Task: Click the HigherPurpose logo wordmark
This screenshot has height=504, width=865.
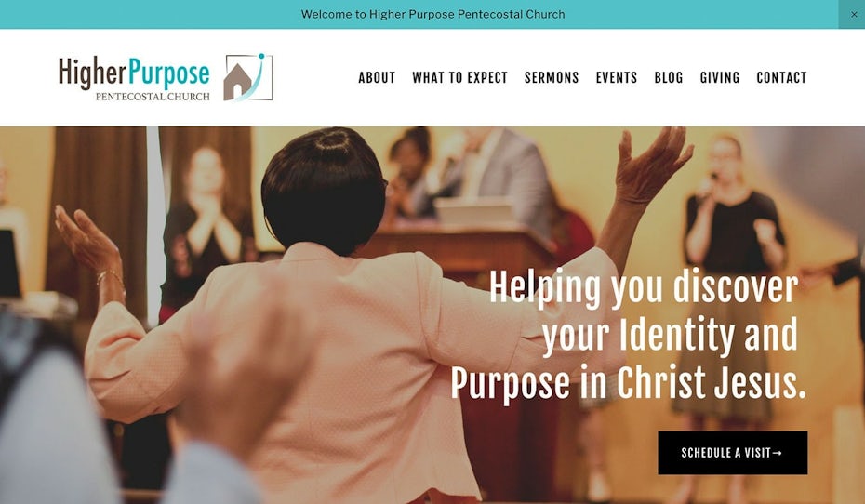Action: (x=134, y=73)
